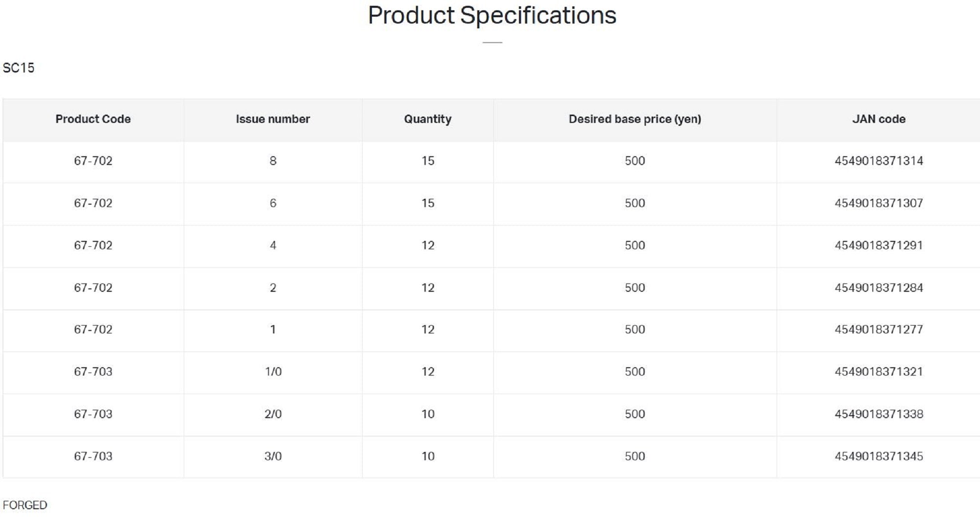Click issue number 8 cell
980x518 pixels.
point(273,161)
